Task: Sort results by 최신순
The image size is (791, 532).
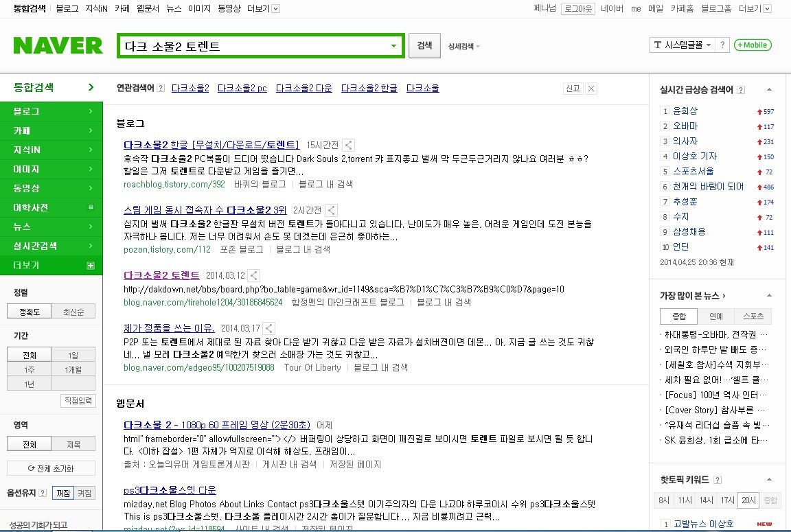Action: (x=73, y=312)
